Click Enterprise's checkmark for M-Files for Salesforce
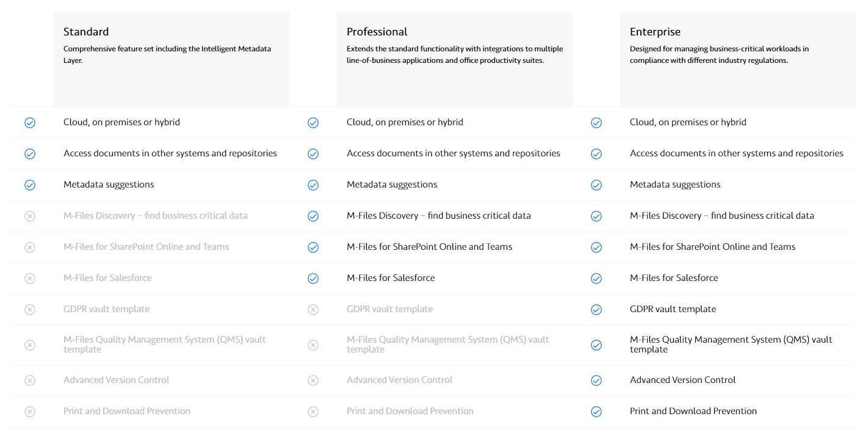Screen dimensions: 868x441 pyautogui.click(x=596, y=279)
